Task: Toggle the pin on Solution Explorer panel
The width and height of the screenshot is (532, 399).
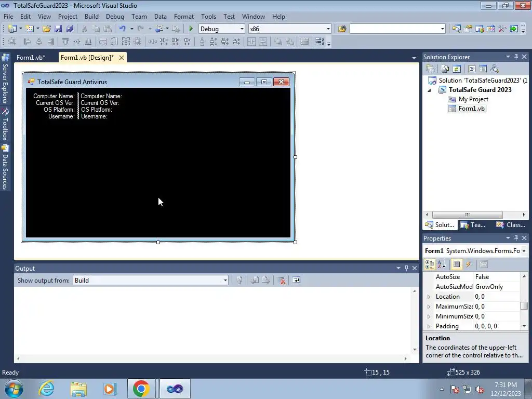Action: pyautogui.click(x=516, y=57)
